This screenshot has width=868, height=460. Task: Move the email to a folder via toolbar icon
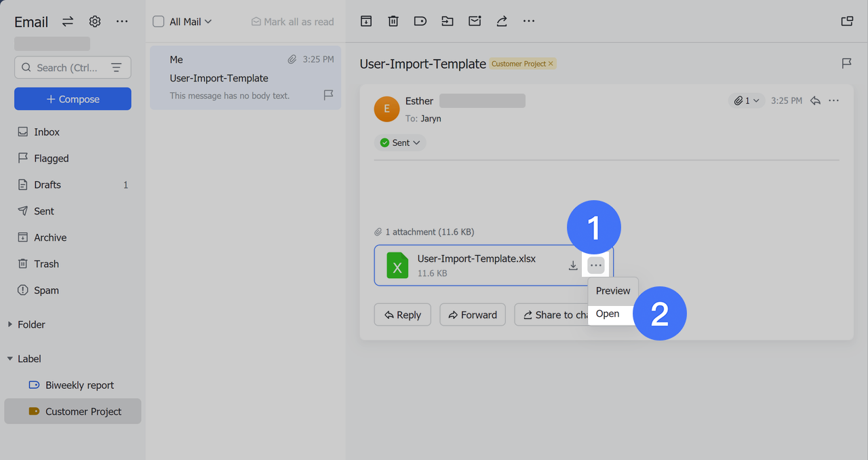click(447, 21)
